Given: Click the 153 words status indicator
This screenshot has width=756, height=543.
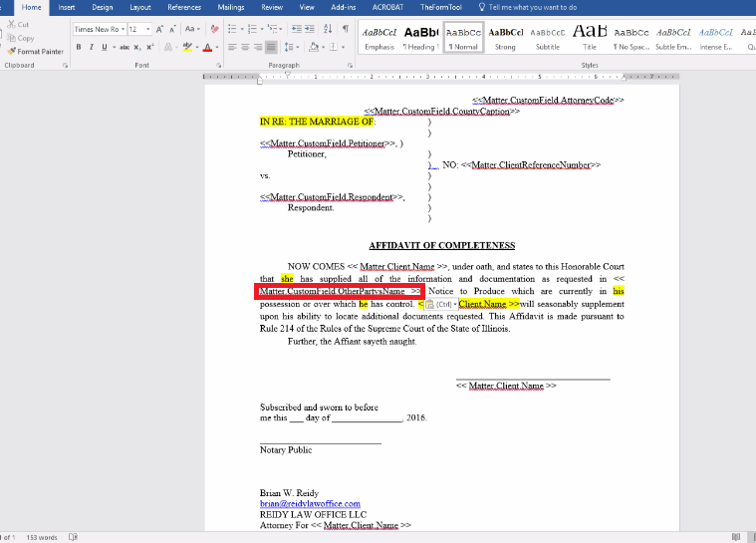Looking at the screenshot, I should [42, 537].
